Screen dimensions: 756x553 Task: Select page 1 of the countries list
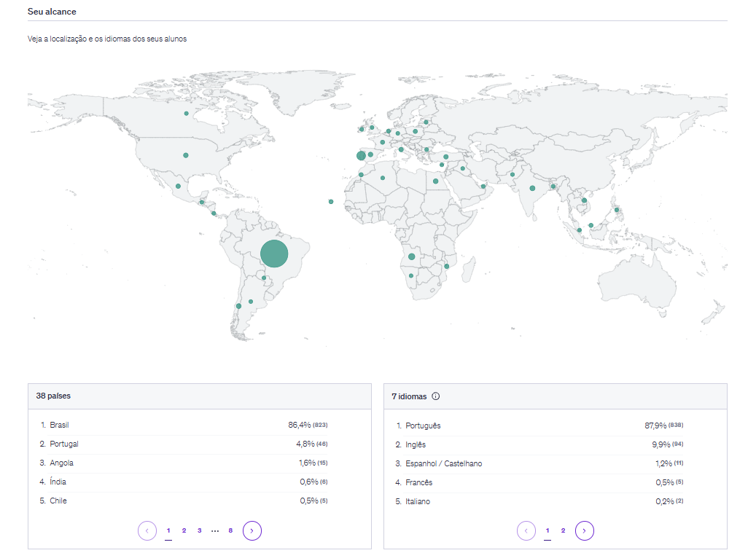[168, 531]
